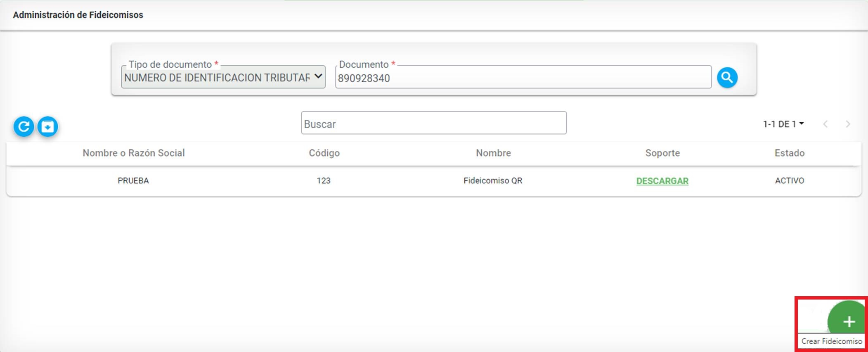Click the Soporte column header
The height and width of the screenshot is (352, 868).
click(x=662, y=153)
